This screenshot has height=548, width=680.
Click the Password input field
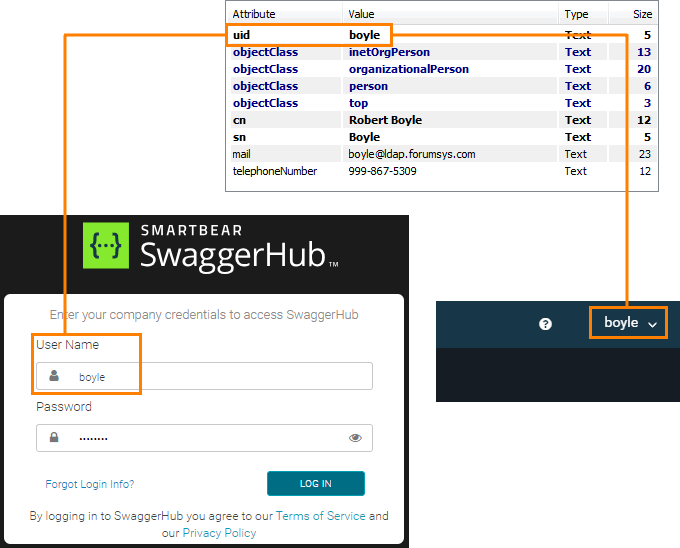pyautogui.click(x=204, y=438)
